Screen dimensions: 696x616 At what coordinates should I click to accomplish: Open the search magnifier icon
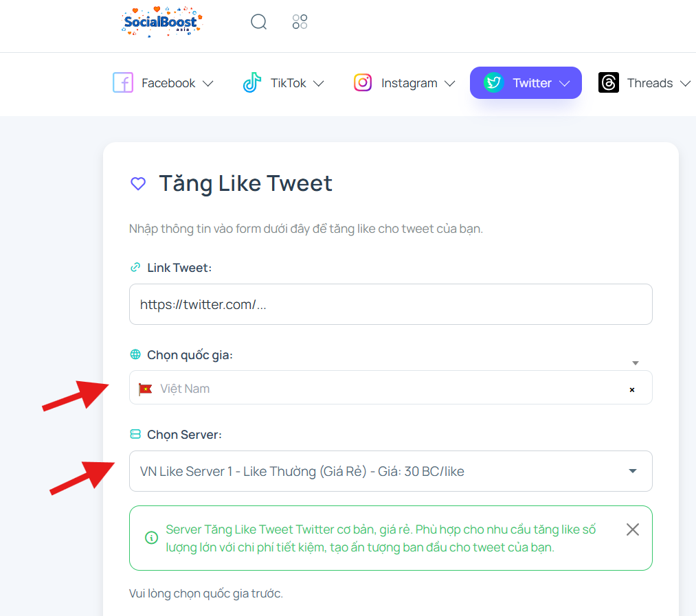pos(258,21)
